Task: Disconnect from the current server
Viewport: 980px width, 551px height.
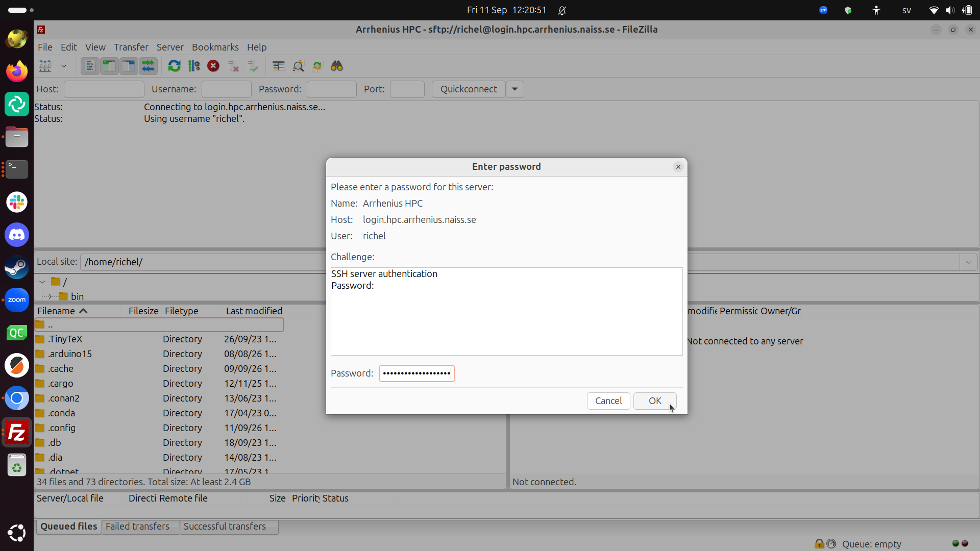Action: point(233,66)
